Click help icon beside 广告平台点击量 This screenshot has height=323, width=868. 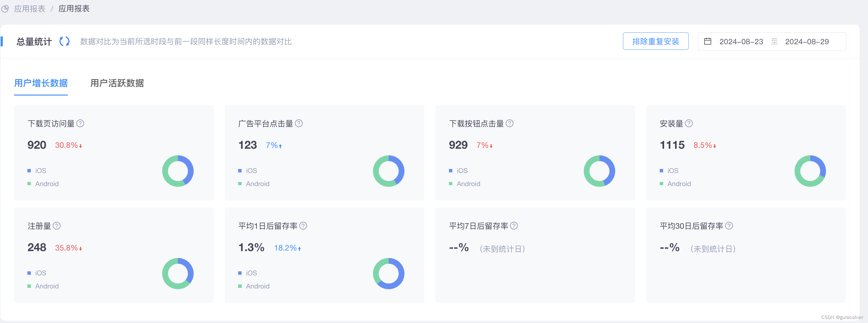pyautogui.click(x=299, y=123)
